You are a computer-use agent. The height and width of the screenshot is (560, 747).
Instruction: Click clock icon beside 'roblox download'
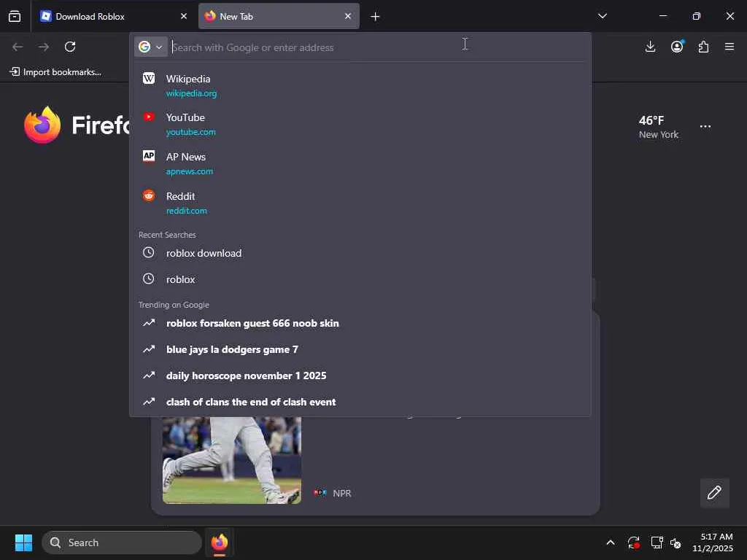(x=149, y=252)
